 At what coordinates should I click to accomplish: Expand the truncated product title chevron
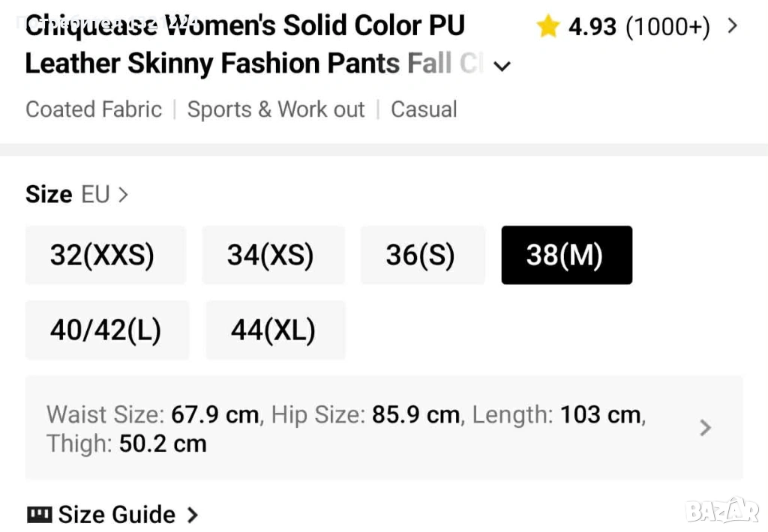tap(502, 66)
